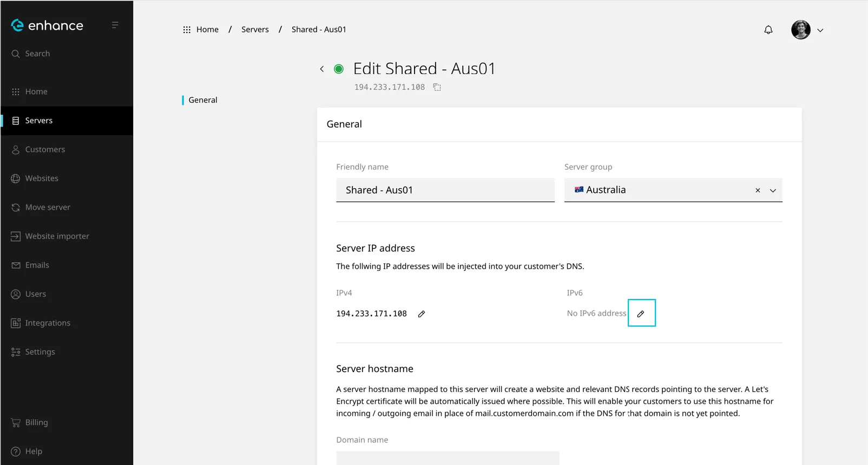Navigate to Websites in the sidebar

coord(42,178)
